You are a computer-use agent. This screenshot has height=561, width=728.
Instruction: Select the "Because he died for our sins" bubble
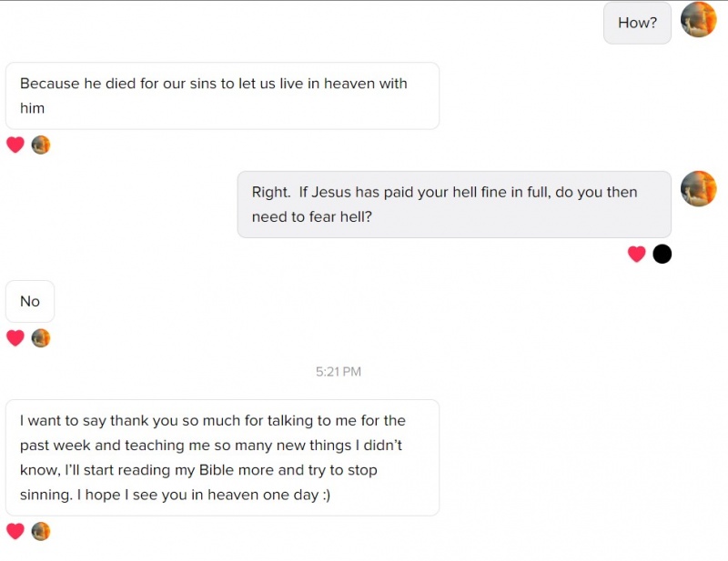pyautogui.click(x=222, y=95)
